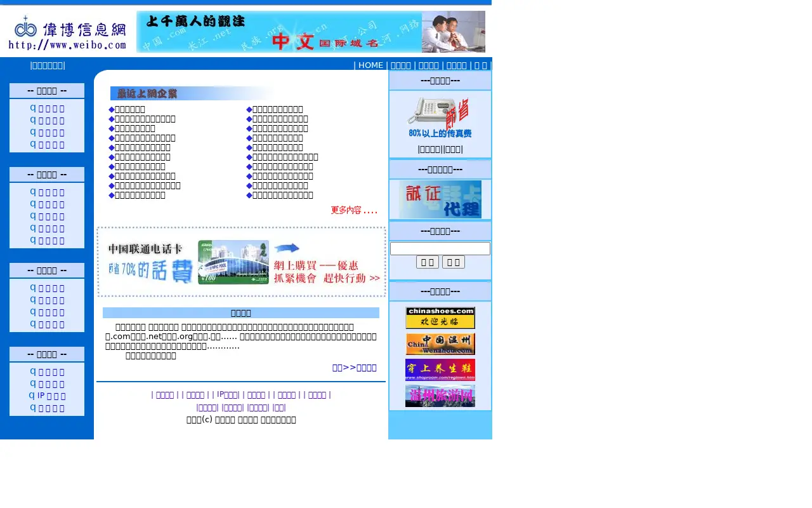Visit the China Wenzhou.com banner link
Viewport: 812px width, 508px height.
[440, 344]
